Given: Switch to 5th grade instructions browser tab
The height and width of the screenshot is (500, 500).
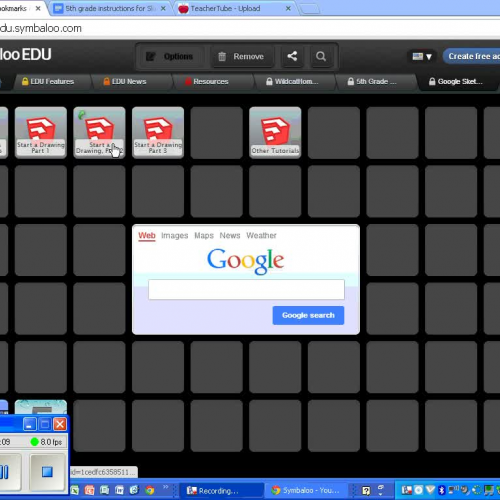Looking at the screenshot, I should click(x=110, y=8).
